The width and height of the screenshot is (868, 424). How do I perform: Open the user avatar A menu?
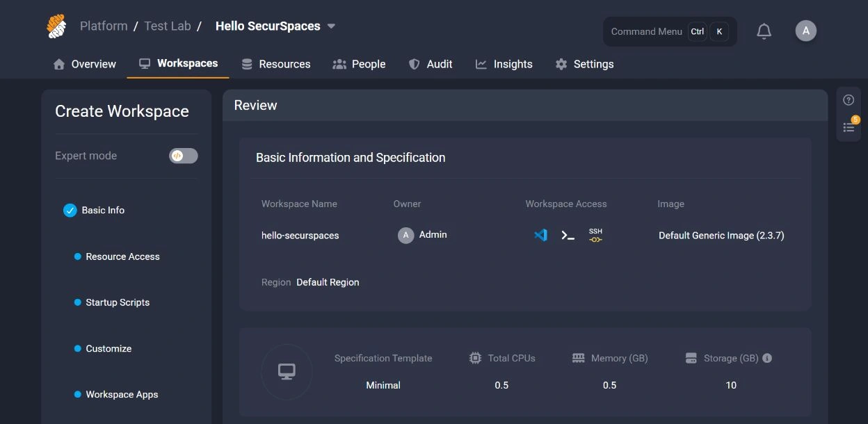(x=805, y=31)
